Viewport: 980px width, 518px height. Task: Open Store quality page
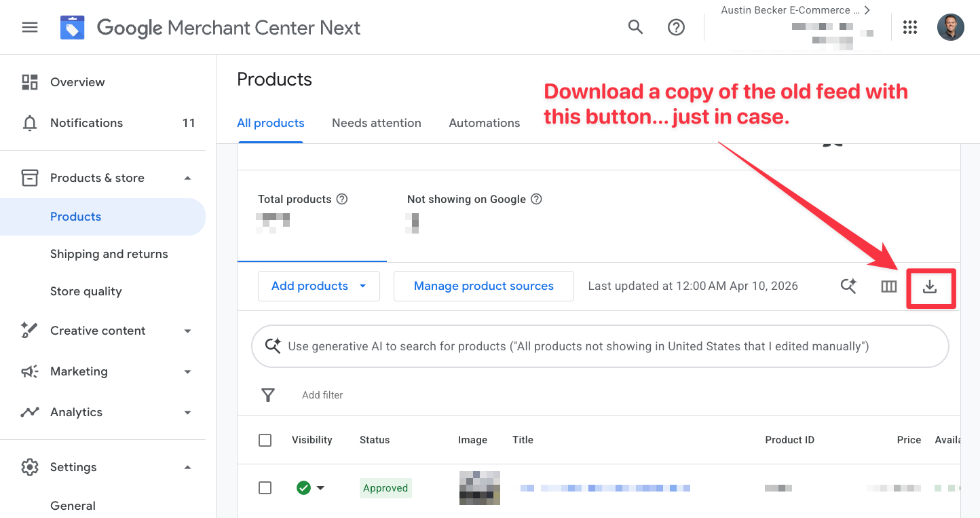point(86,291)
